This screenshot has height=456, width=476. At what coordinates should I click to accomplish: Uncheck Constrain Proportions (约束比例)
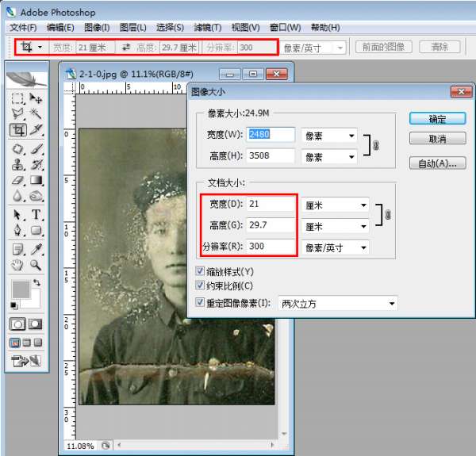200,285
